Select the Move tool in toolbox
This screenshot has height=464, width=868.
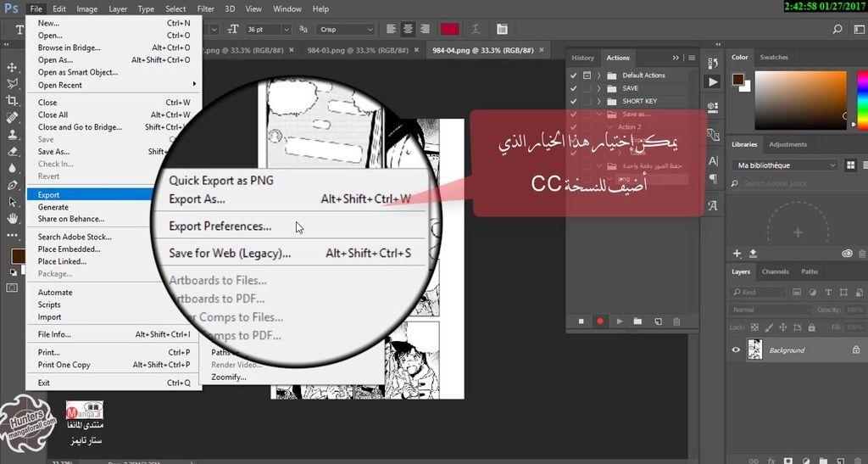pyautogui.click(x=12, y=68)
